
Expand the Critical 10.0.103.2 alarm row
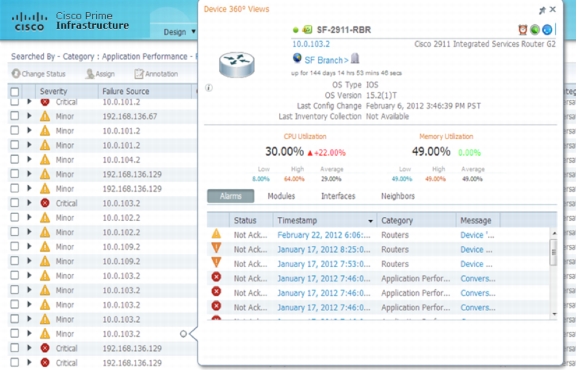(29, 203)
